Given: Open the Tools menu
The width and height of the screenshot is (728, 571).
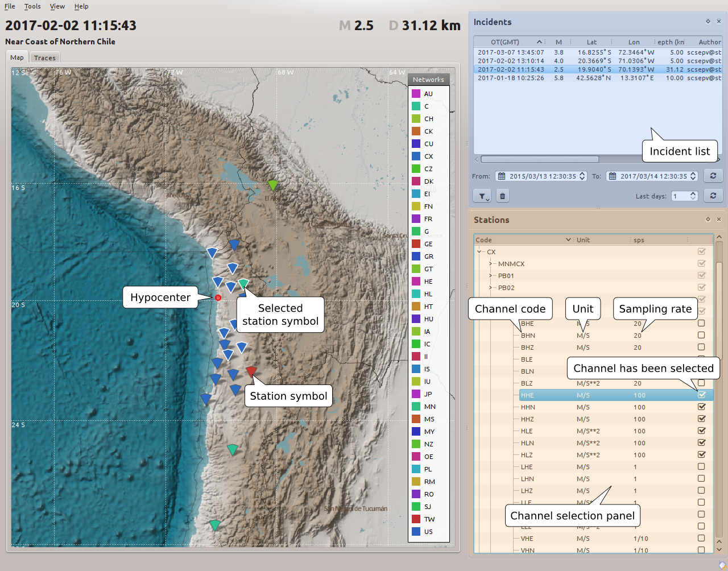Looking at the screenshot, I should [x=32, y=6].
